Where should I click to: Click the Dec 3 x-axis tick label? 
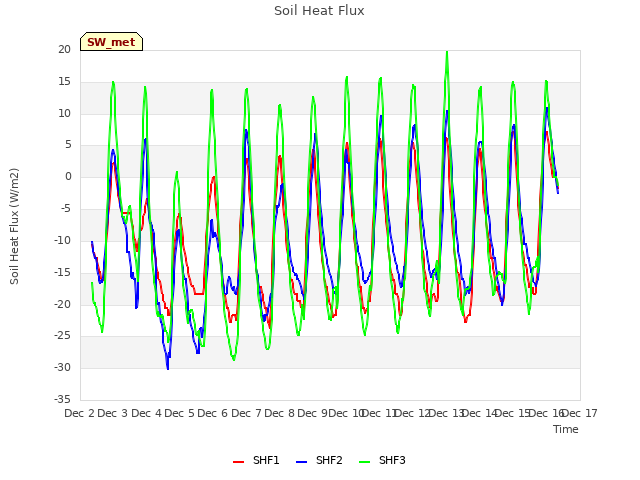click(113, 413)
